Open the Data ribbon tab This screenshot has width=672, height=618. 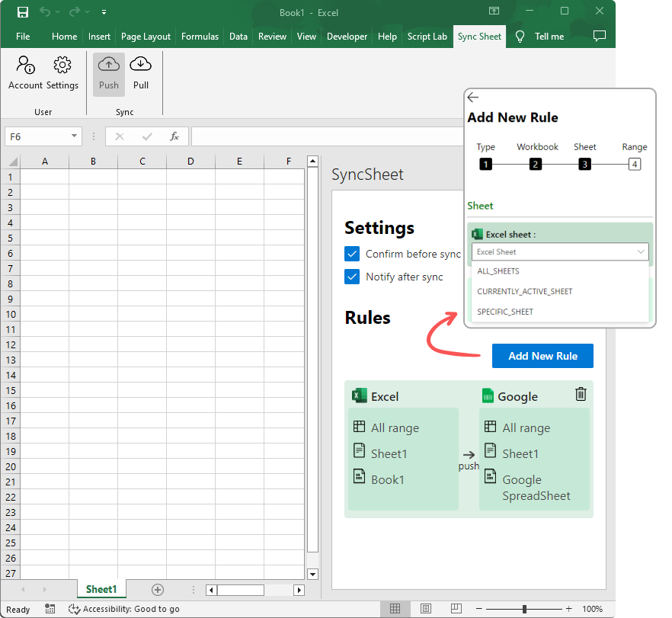coord(238,37)
